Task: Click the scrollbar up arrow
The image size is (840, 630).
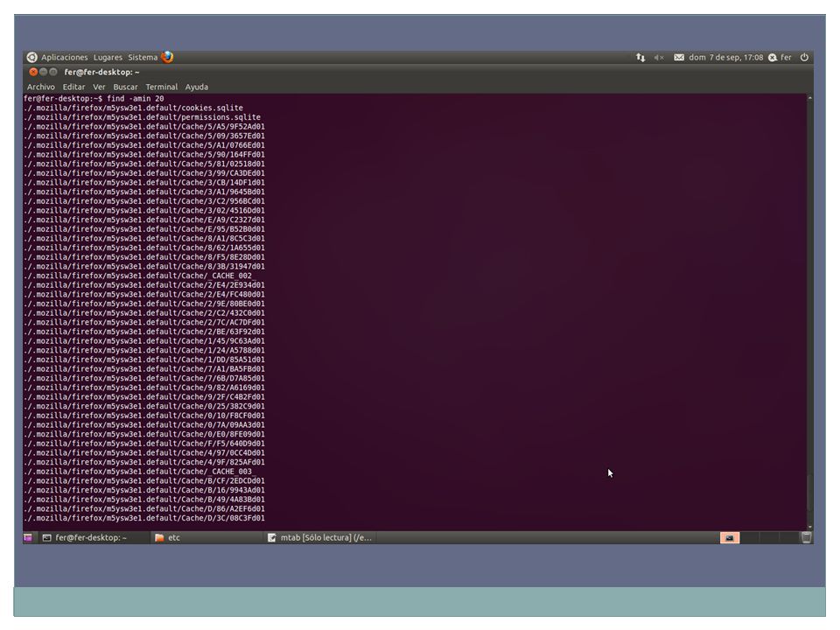Action: coord(810,97)
